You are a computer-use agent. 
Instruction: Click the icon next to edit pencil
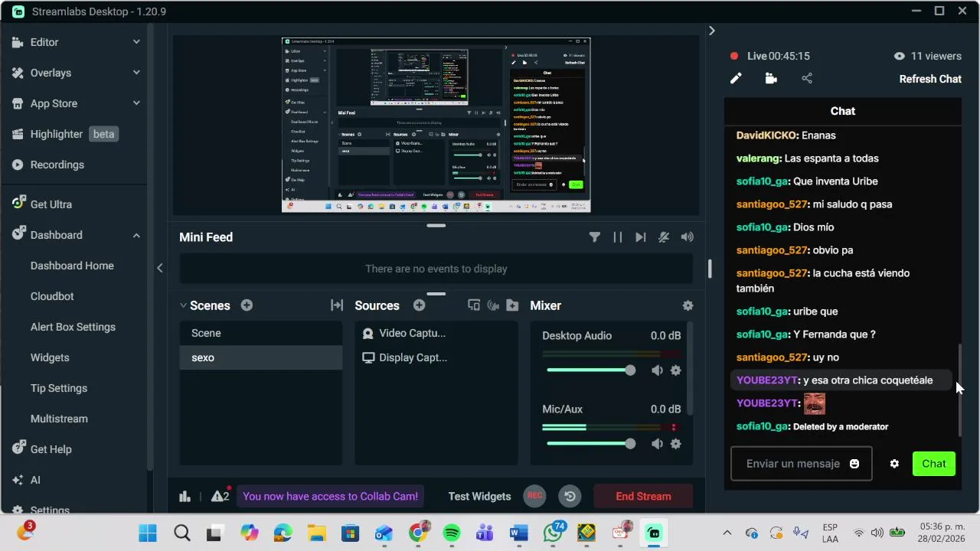(x=771, y=78)
